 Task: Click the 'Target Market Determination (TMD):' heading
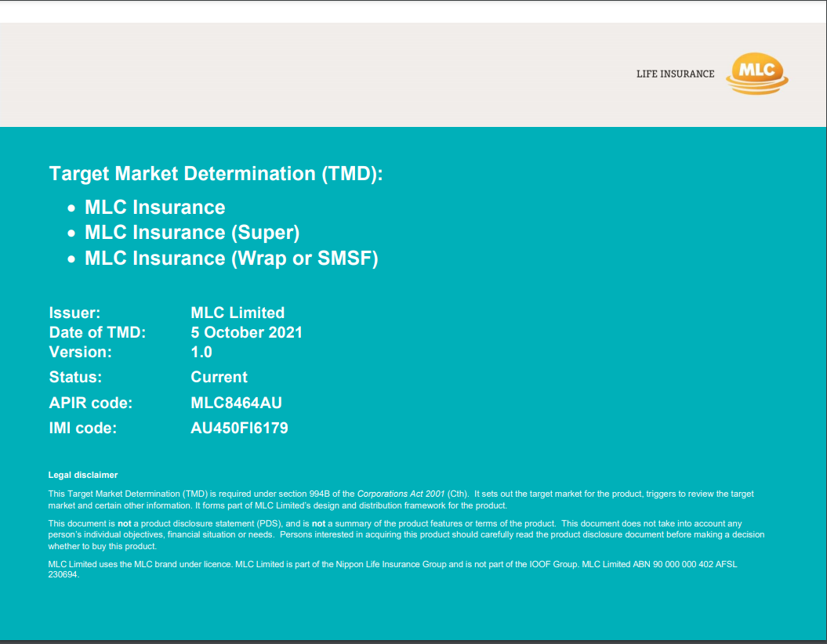coord(216,173)
